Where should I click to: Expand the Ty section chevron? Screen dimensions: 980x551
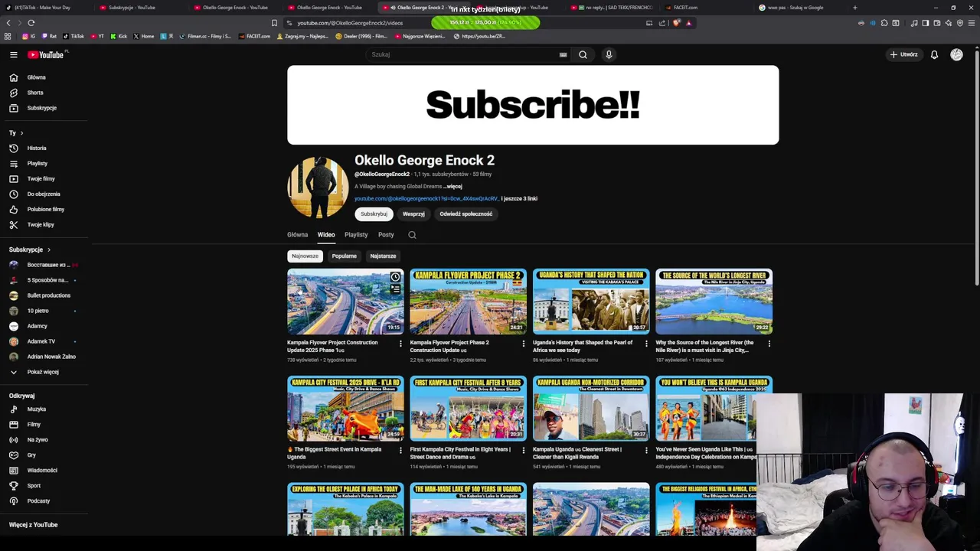pos(21,133)
